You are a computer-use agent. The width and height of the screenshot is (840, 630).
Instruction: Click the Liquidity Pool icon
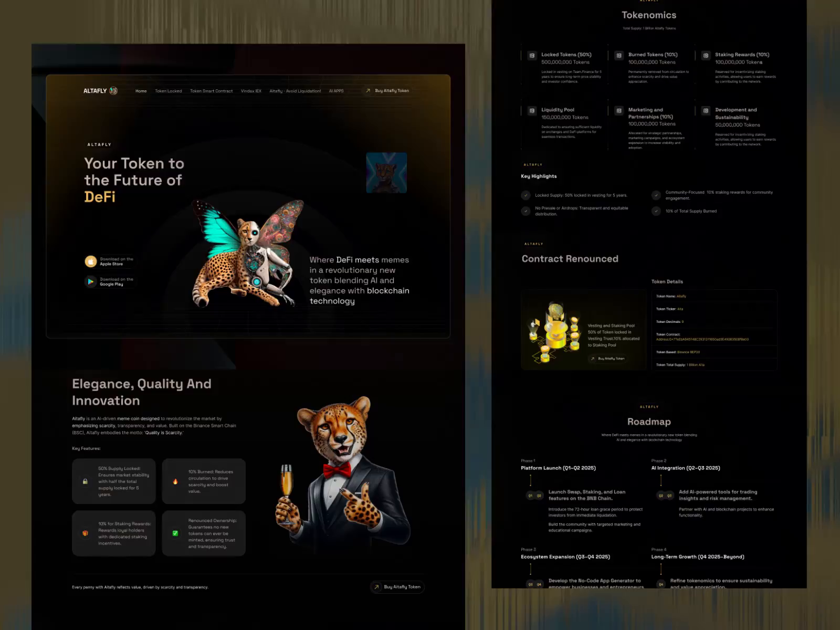[532, 111]
